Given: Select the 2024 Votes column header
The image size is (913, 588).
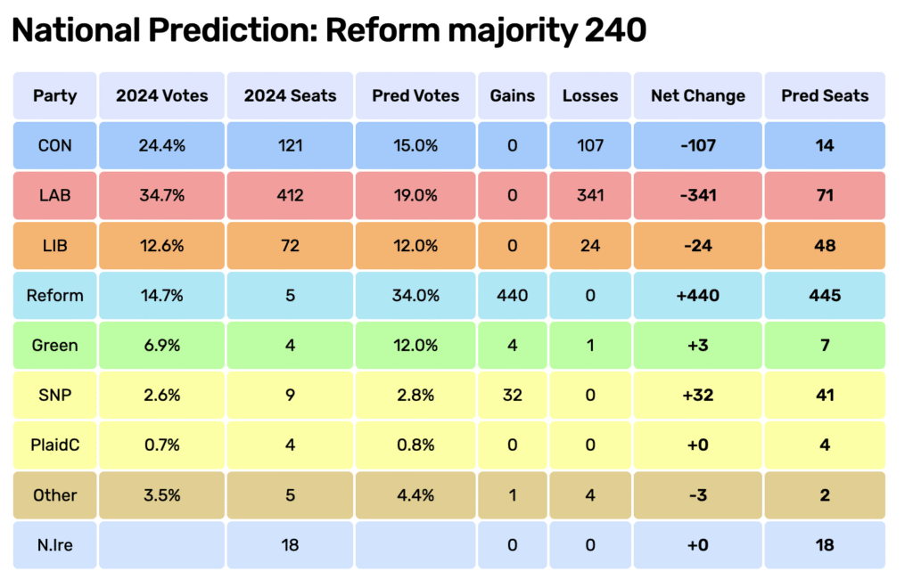Looking at the screenshot, I should 161,96.
